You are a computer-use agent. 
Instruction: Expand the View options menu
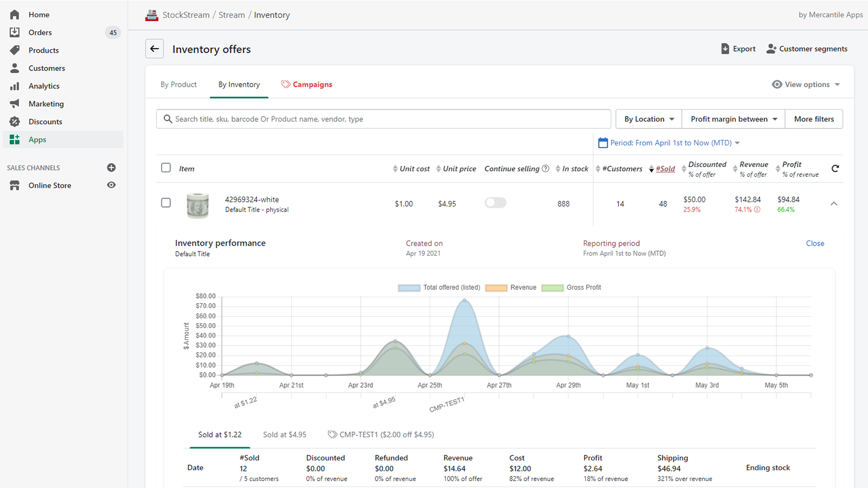[806, 85]
